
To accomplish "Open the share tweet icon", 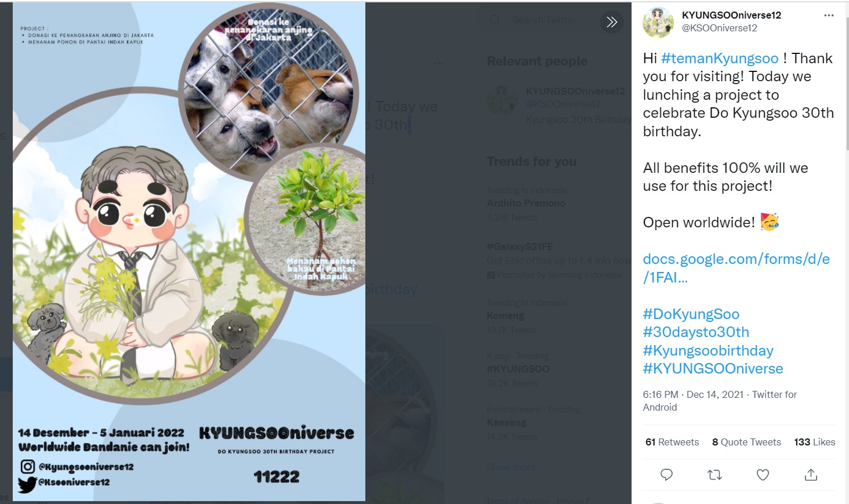I will pyautogui.click(x=811, y=475).
